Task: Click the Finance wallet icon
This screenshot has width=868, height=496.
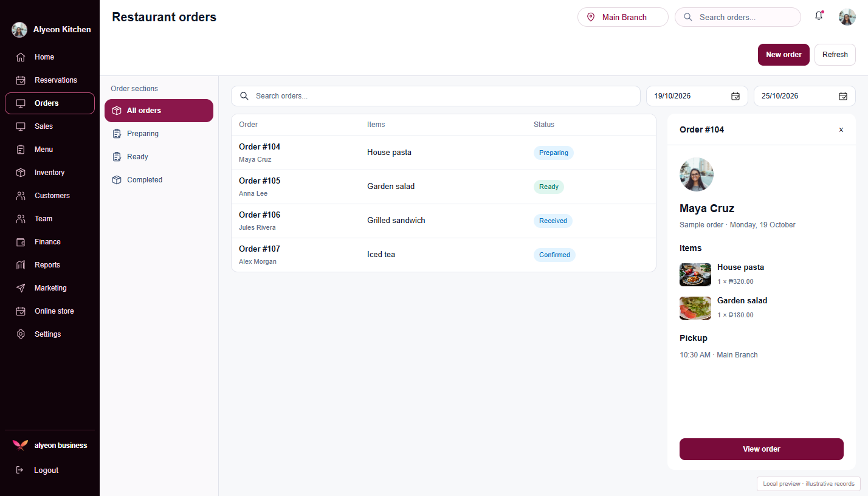Action: click(x=21, y=242)
